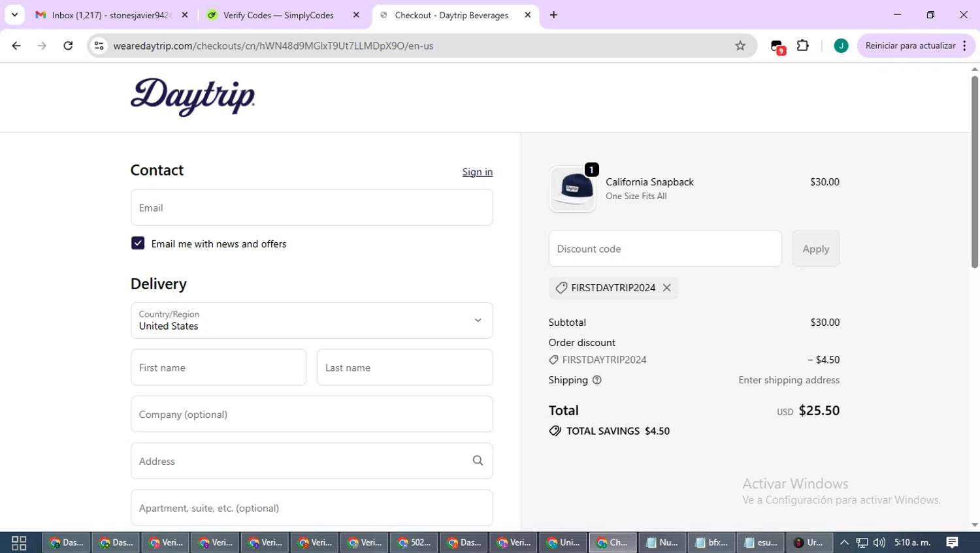Viewport: 980px width, 553px height.
Task: Click the taskbar clock 5:10 a. m.
Action: (x=913, y=543)
